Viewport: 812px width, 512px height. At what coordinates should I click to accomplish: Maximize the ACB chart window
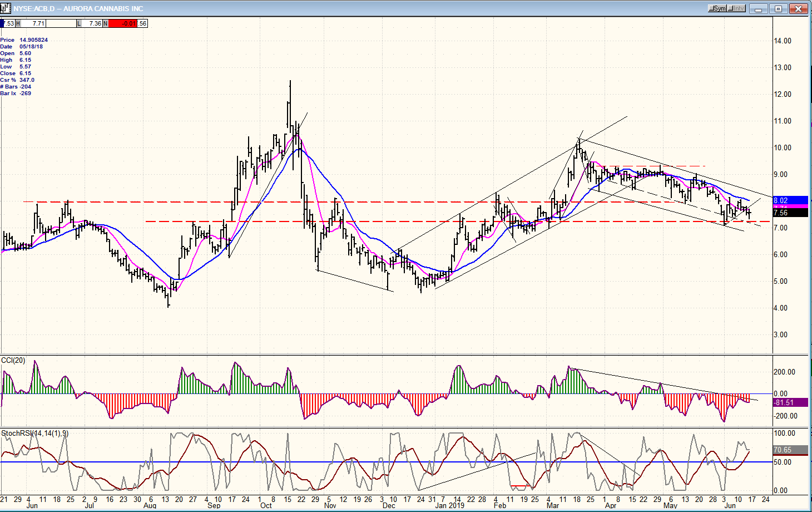[x=778, y=9]
